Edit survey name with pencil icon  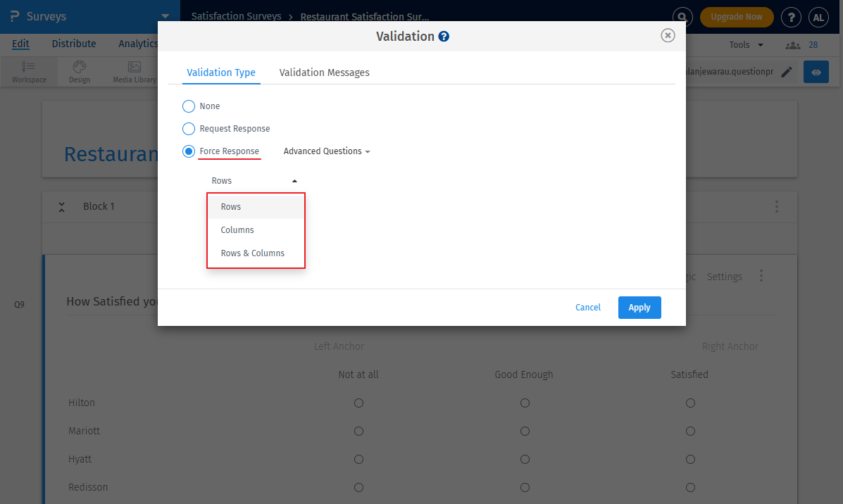point(787,72)
